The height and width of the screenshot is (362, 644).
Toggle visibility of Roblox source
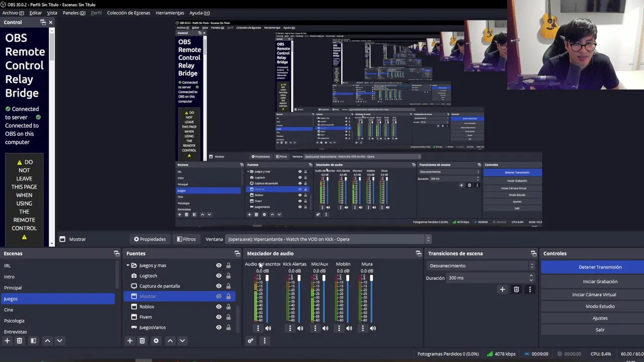(x=219, y=307)
